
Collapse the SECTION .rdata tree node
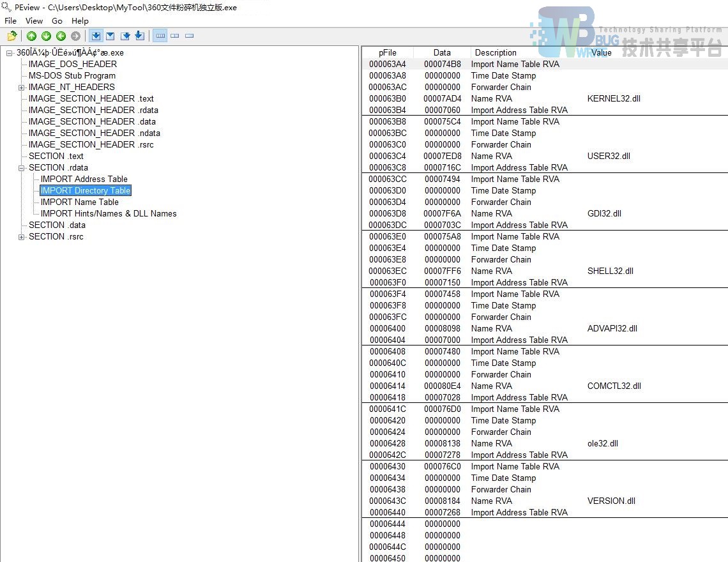point(22,168)
